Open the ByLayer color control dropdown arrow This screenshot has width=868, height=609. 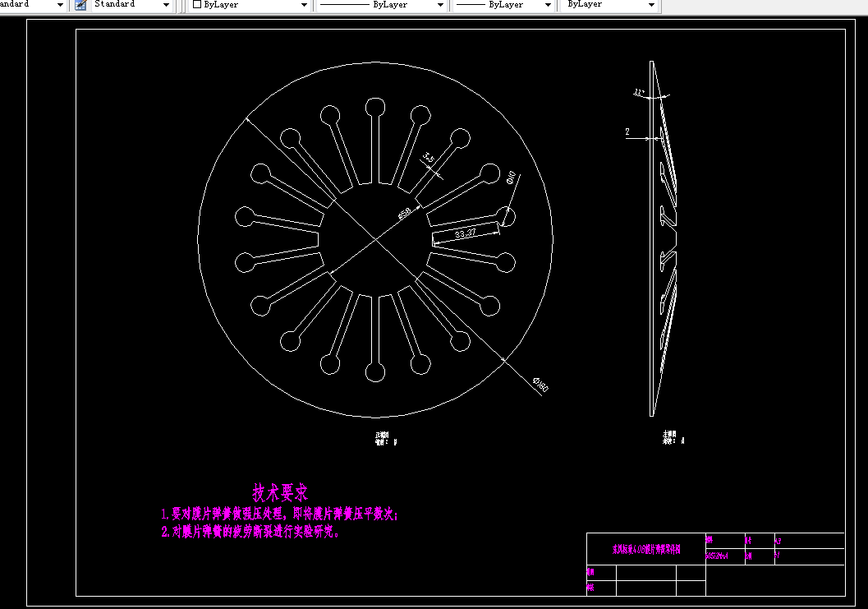[x=304, y=5]
